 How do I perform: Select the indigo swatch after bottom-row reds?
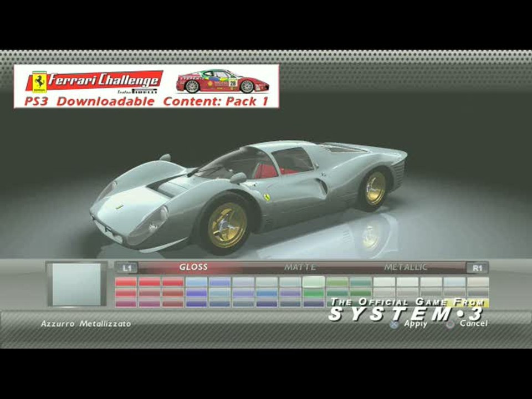click(x=196, y=303)
